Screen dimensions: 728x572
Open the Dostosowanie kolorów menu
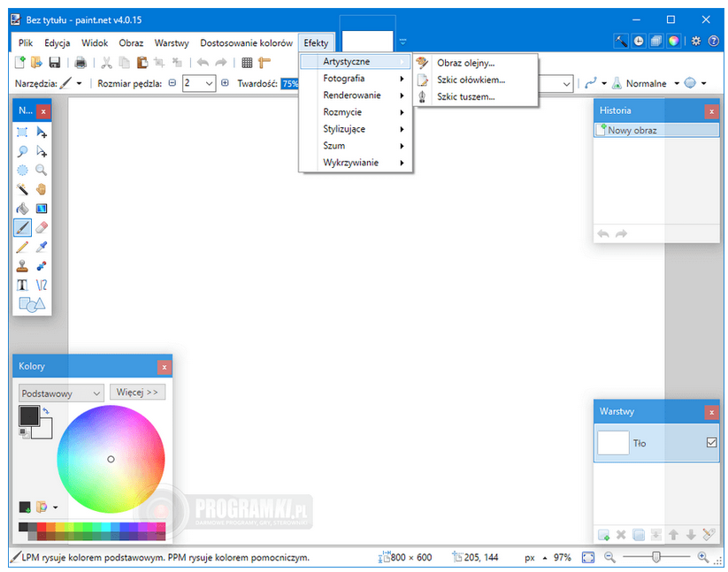(246, 43)
